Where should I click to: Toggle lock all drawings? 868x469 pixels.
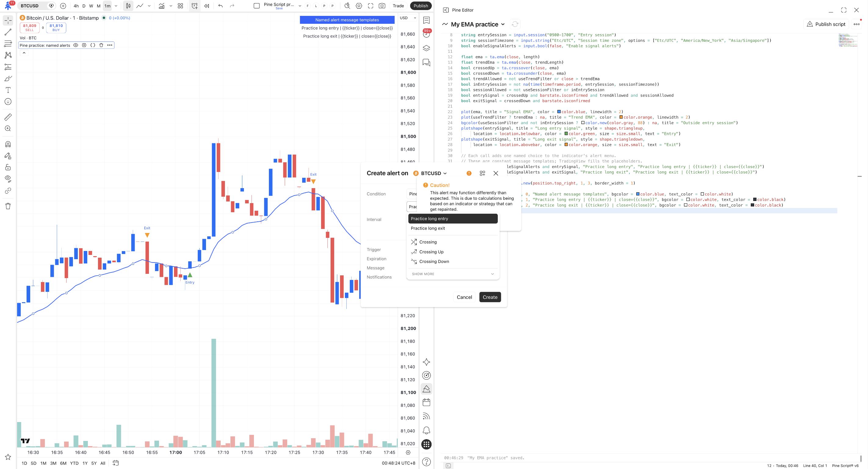[x=8, y=167]
